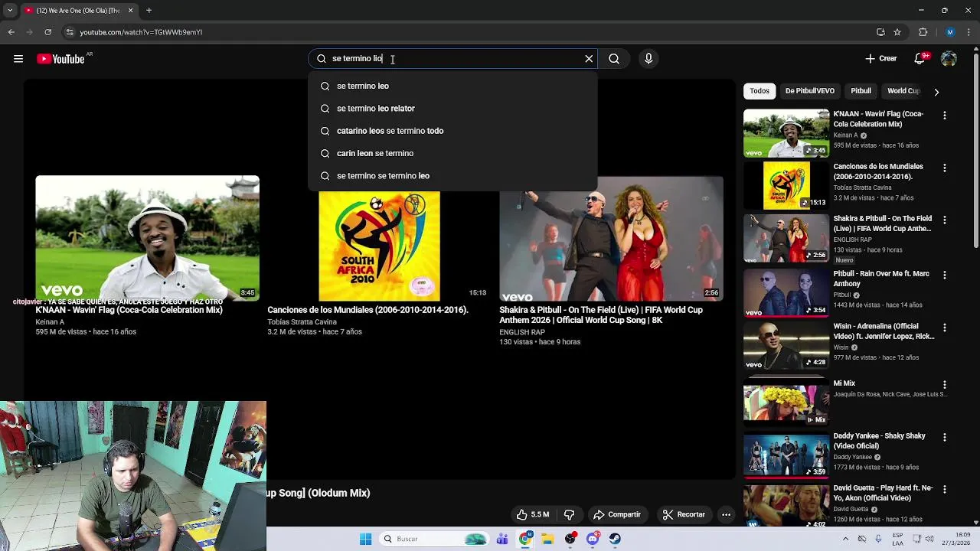Open the Chrome three-dot menu
The image size is (980, 551).
pos(969,32)
